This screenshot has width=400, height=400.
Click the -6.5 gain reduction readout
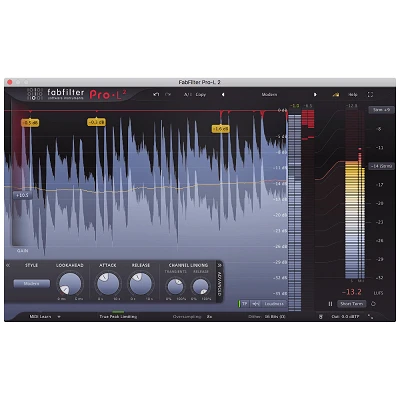[x=308, y=106]
